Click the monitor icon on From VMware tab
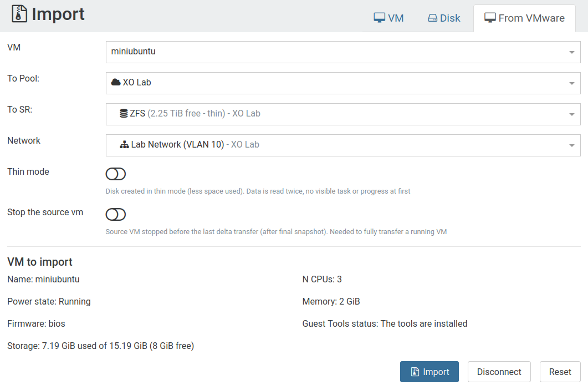 pos(490,18)
